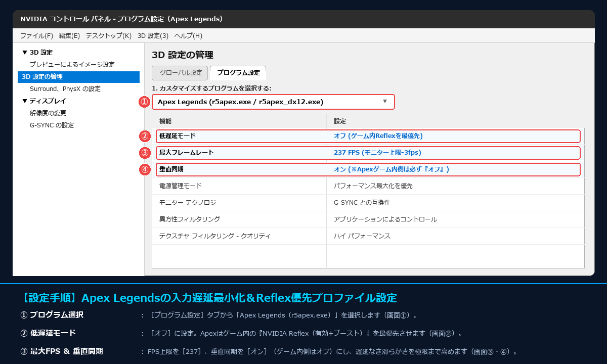The width and height of the screenshot is (607, 364).
Task: Select プレビューによるイメージ設定 in sidebar
Action: [x=72, y=65]
